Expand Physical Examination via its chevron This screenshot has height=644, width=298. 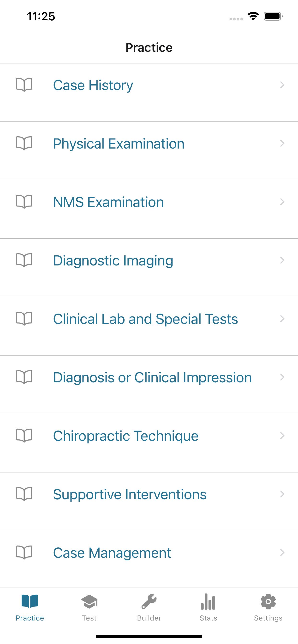[x=282, y=144]
